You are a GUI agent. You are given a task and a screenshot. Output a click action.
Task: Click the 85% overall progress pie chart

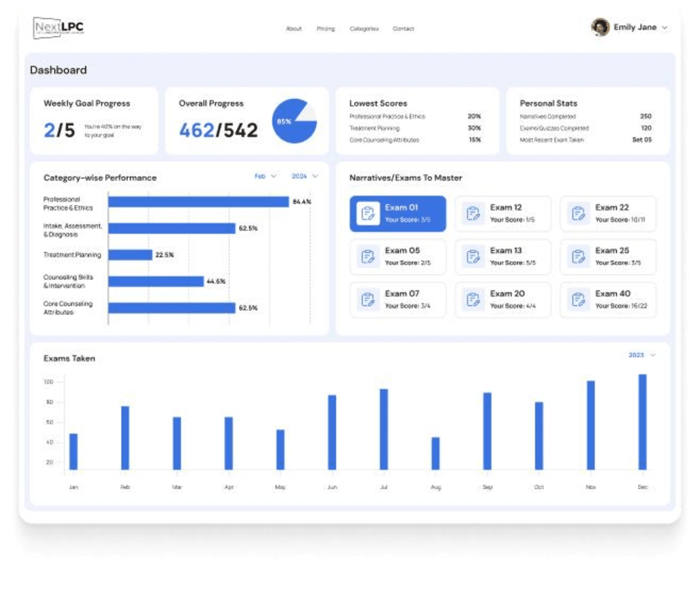(295, 121)
